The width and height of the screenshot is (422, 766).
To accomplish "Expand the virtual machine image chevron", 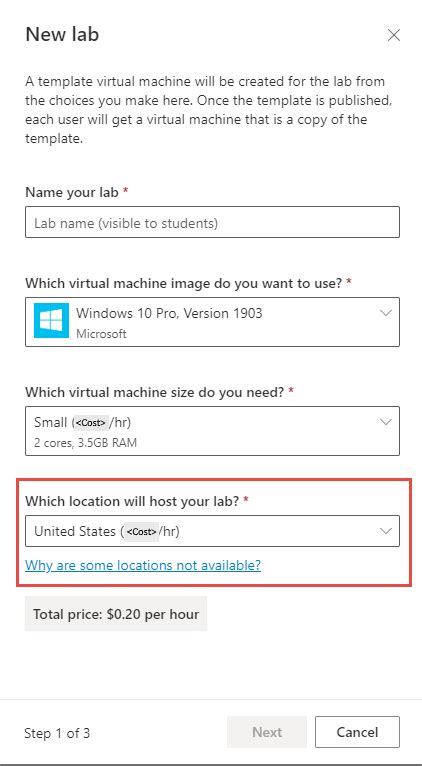I will (386, 313).
